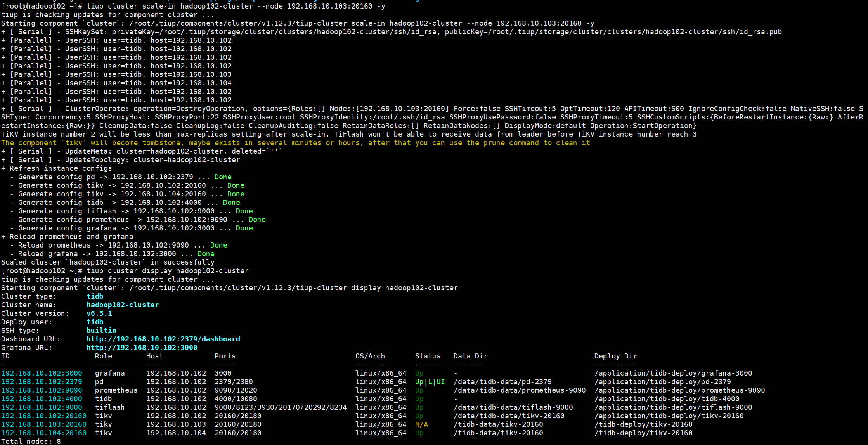Click the ID 192.168.10.102:4000 tidb row
This screenshot has width=868, height=445.
[370, 399]
